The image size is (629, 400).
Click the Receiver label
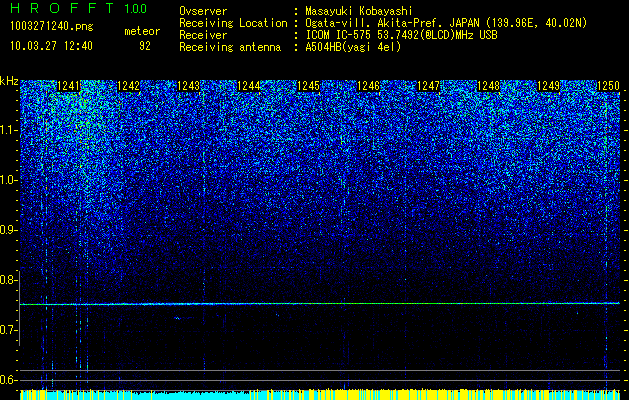pyautogui.click(x=203, y=35)
